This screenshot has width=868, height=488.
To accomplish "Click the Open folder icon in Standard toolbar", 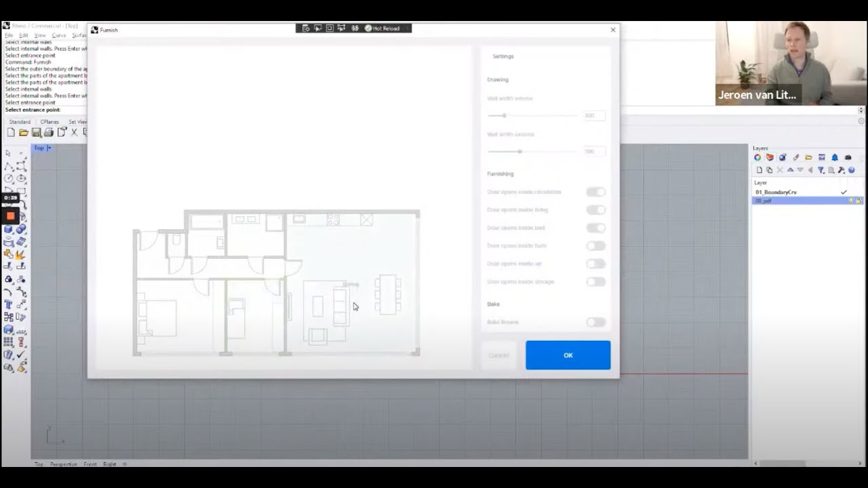I will 24,133.
